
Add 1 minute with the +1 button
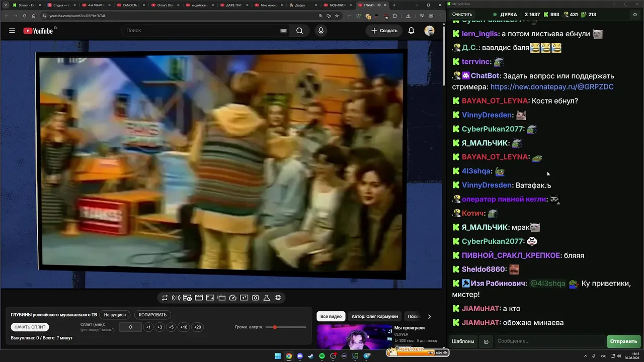tap(148, 327)
